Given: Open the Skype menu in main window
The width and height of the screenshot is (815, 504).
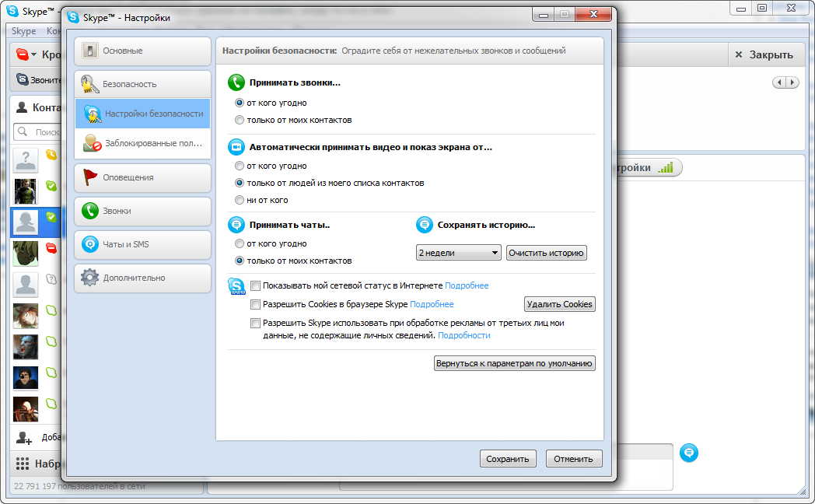Looking at the screenshot, I should click(x=24, y=30).
